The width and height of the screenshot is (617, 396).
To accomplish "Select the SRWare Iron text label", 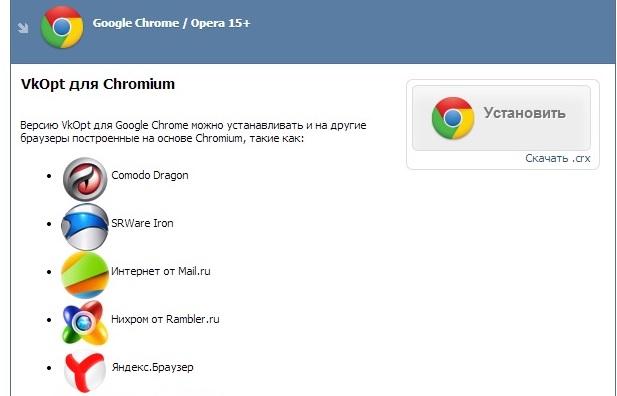I will coord(142,223).
